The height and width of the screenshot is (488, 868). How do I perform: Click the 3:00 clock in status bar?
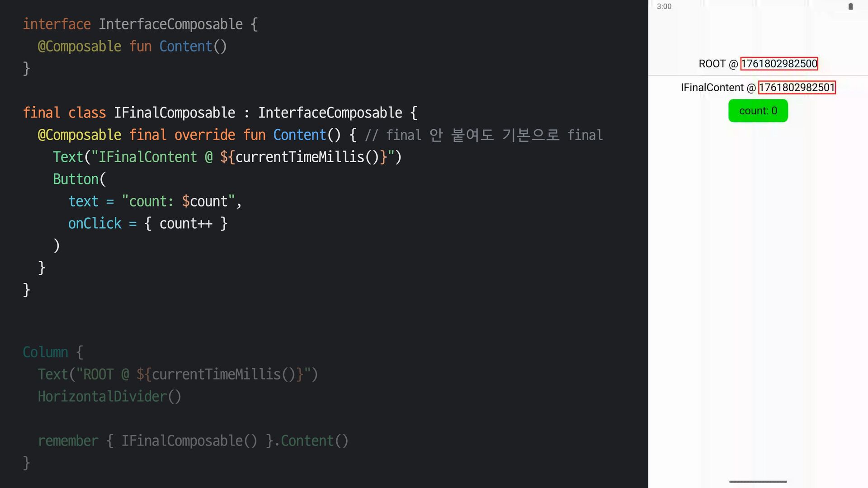pyautogui.click(x=664, y=6)
